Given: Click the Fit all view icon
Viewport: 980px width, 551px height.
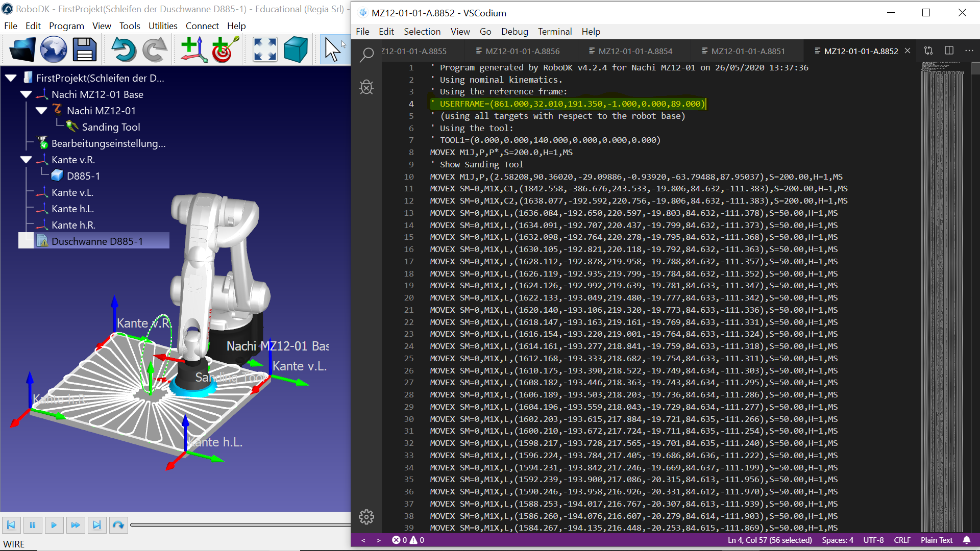Looking at the screenshot, I should coord(265,50).
